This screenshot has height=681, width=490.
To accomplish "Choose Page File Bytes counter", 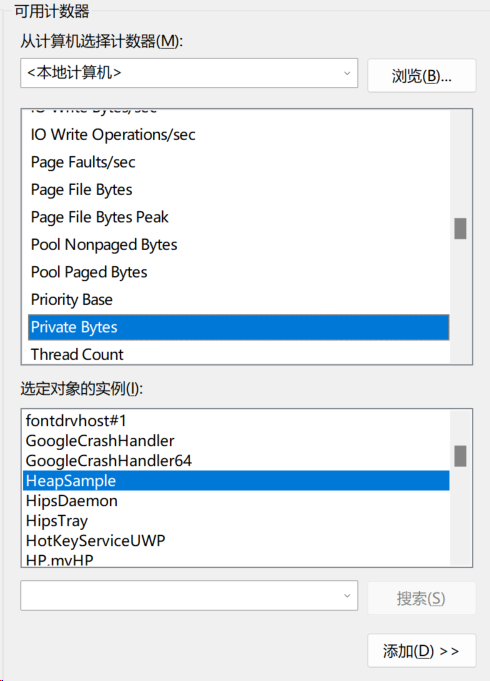I will 239,190.
